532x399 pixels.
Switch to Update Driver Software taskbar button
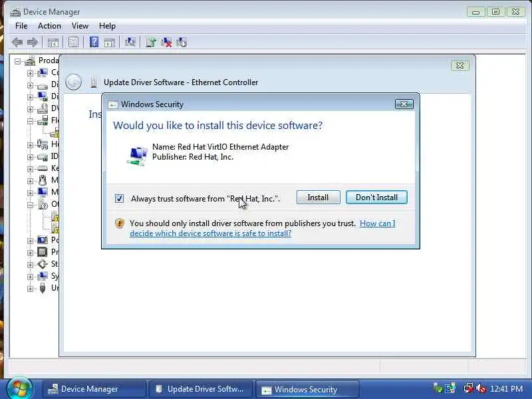(201, 389)
